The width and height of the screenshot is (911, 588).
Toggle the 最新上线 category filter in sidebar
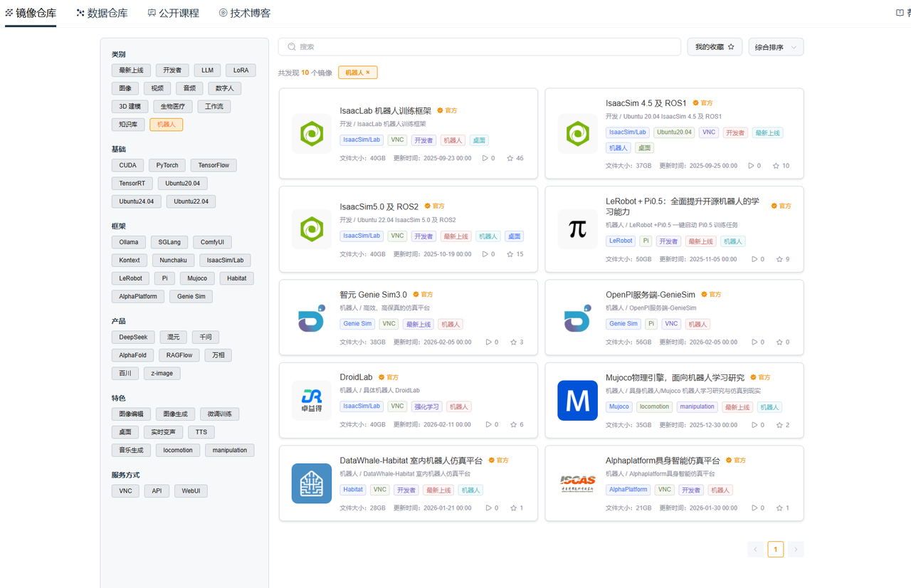(x=131, y=70)
